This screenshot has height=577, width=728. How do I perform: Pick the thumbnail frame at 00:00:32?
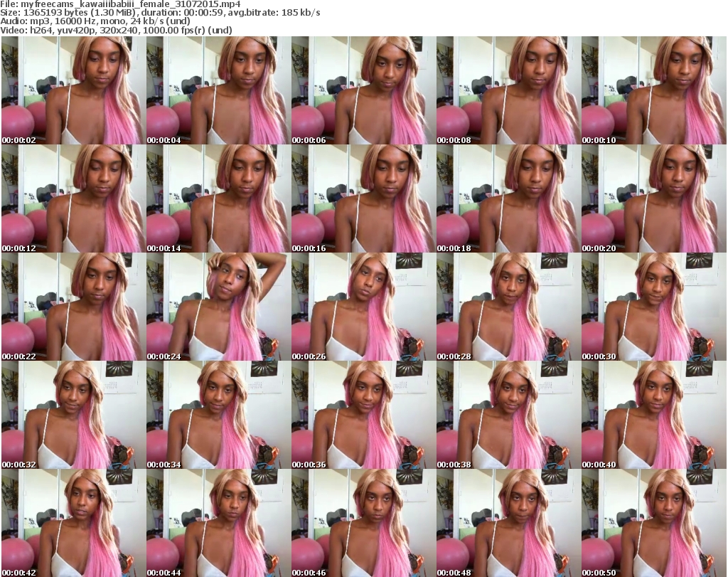(x=73, y=415)
